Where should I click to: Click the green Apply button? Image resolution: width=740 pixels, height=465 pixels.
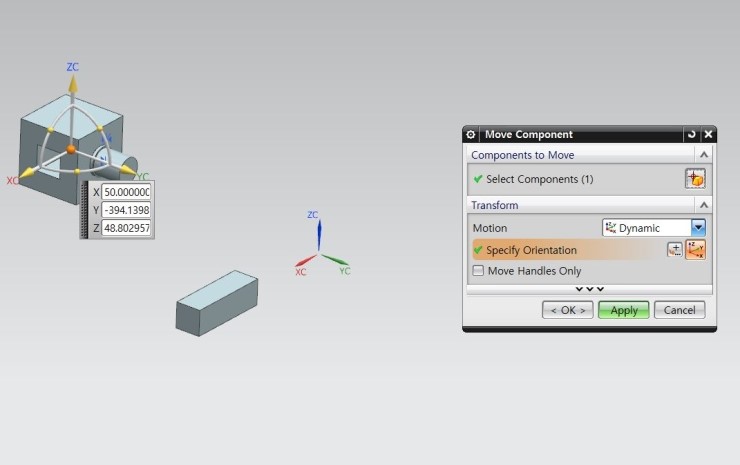[x=624, y=310]
